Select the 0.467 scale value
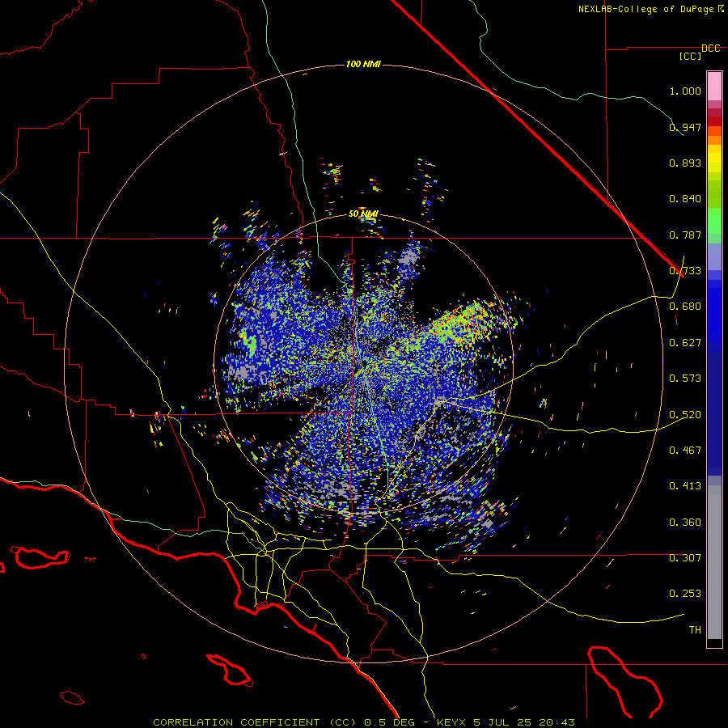The image size is (728, 728). pos(685,451)
